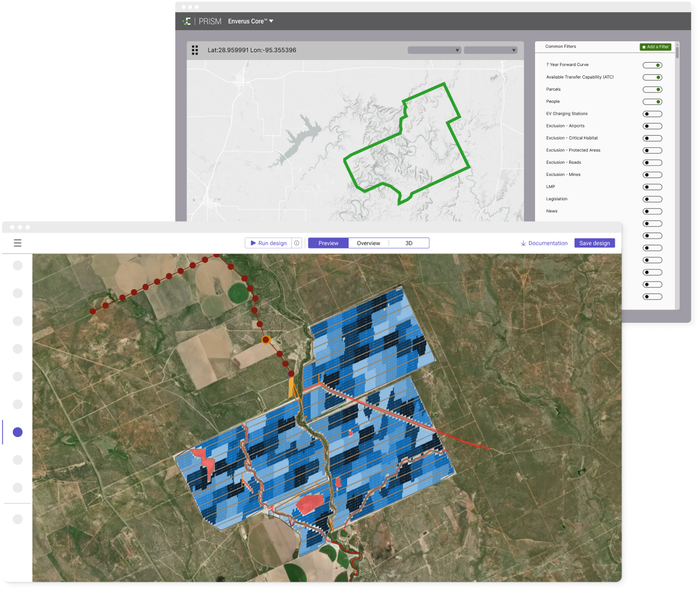This screenshot has width=700, height=591.
Task: Turn on the LMP filter switch
Action: click(x=652, y=187)
